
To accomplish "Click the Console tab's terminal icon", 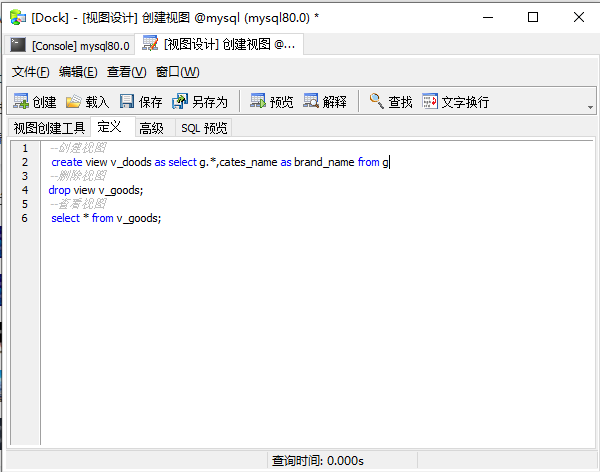I will pyautogui.click(x=18, y=45).
